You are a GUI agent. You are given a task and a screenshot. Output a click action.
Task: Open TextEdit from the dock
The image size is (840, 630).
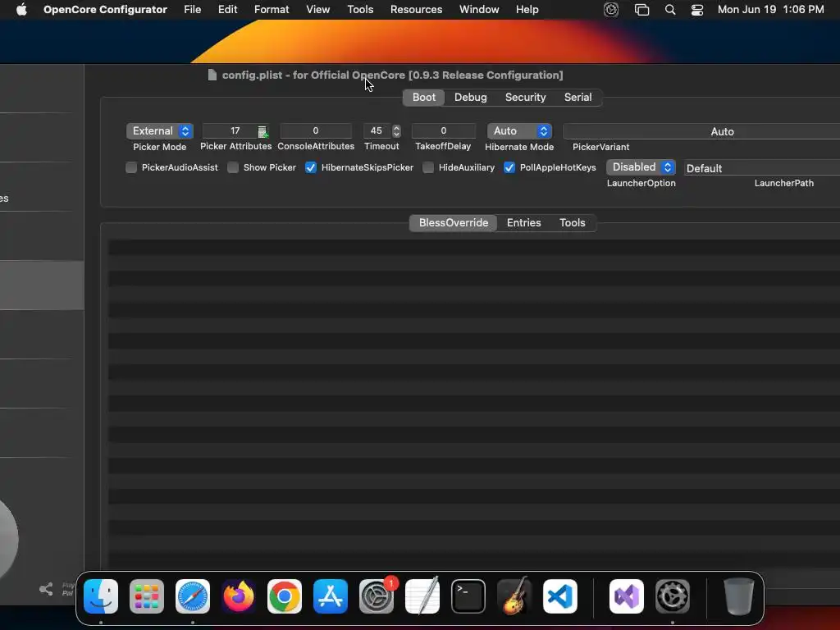422,596
